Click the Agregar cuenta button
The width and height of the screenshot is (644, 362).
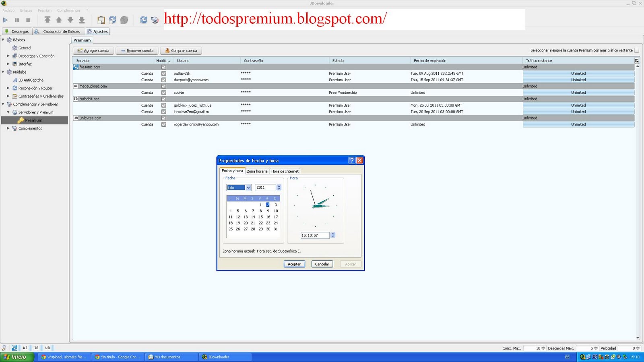[x=93, y=51]
